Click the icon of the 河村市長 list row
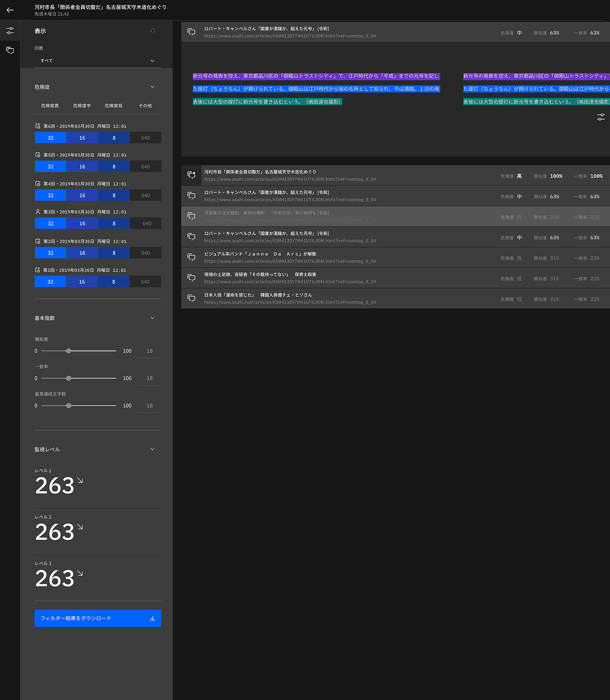The width and height of the screenshot is (610, 700). coord(192,175)
